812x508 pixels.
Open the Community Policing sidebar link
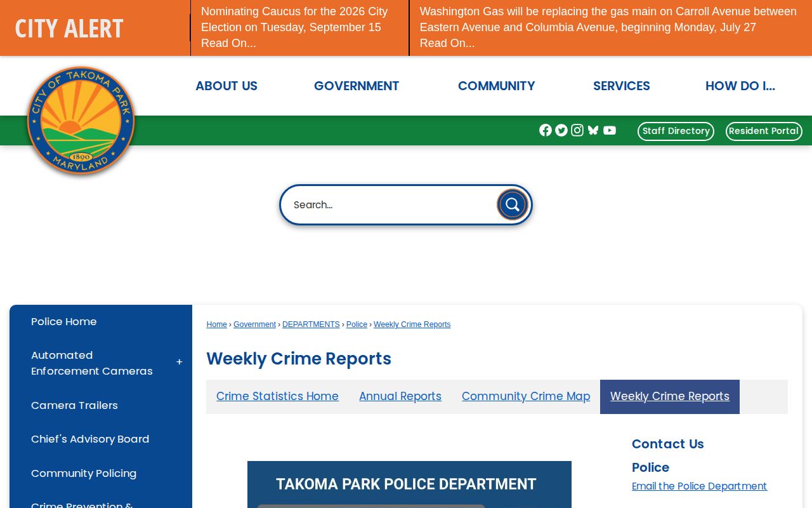84,473
